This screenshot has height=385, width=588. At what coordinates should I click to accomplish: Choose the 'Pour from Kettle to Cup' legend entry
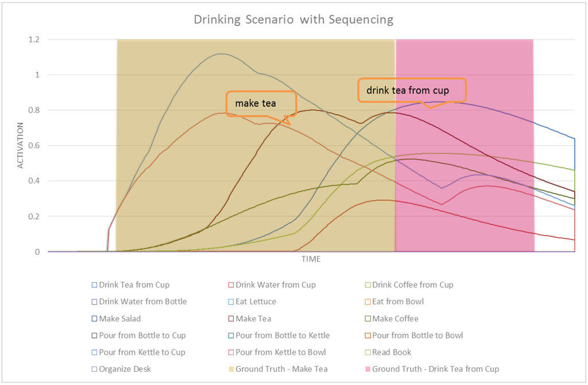click(142, 352)
